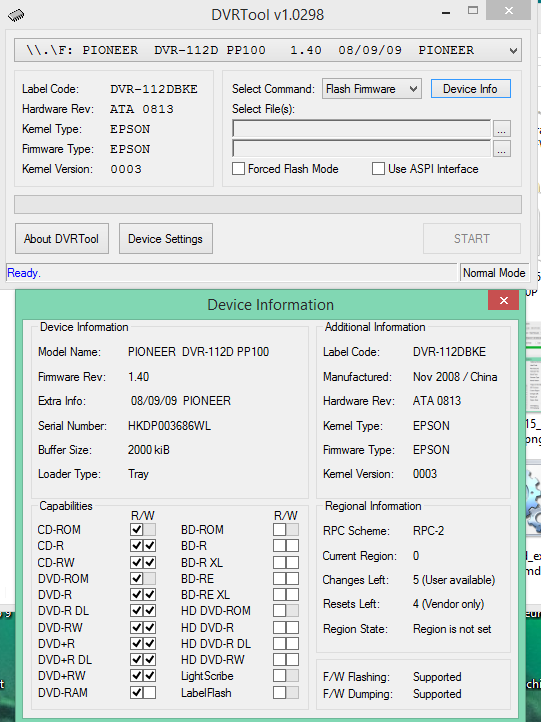This screenshot has height=722, width=541.
Task: Click the START button
Action: coord(472,239)
